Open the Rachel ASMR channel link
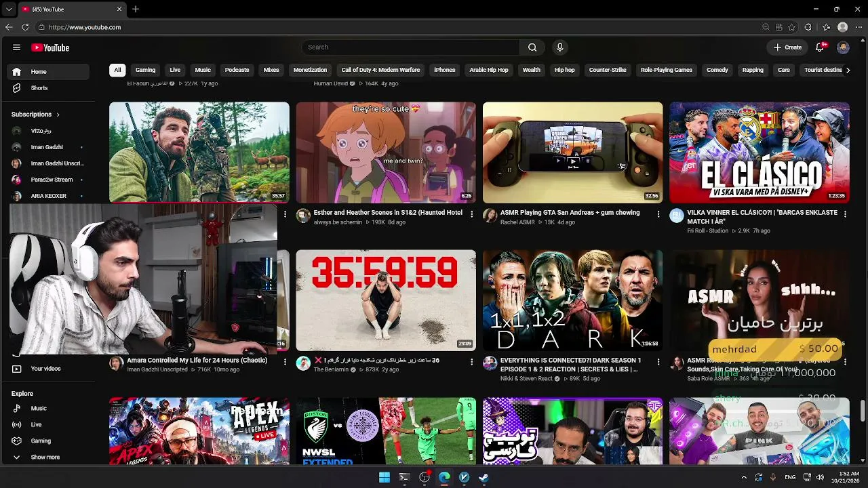 click(517, 222)
